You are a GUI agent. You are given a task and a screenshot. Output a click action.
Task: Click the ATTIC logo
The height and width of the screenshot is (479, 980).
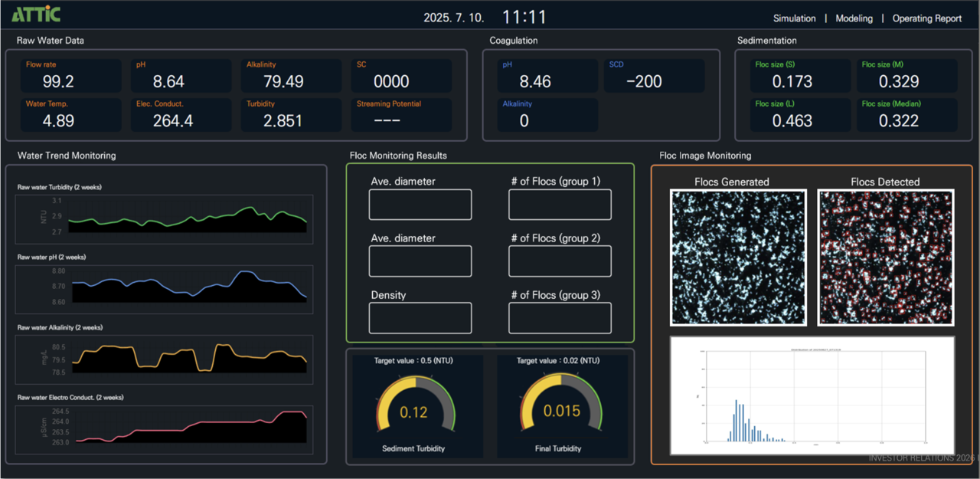coord(36,14)
